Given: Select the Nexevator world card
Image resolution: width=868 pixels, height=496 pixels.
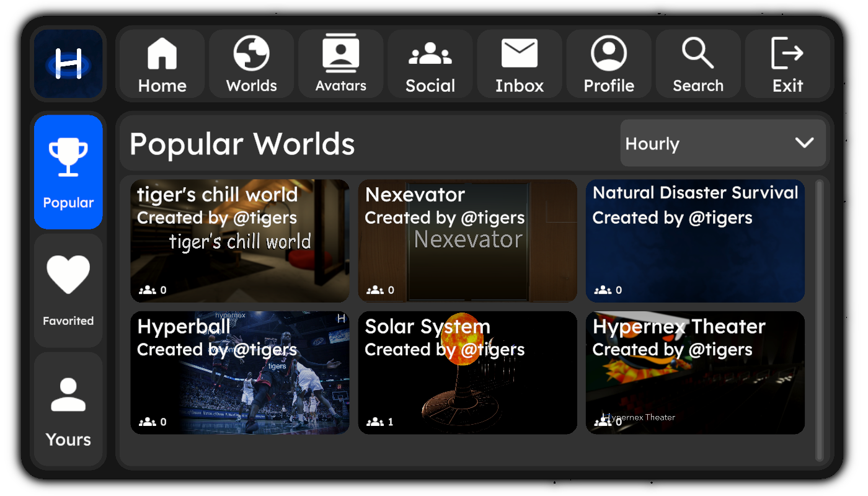Looking at the screenshot, I should point(467,241).
